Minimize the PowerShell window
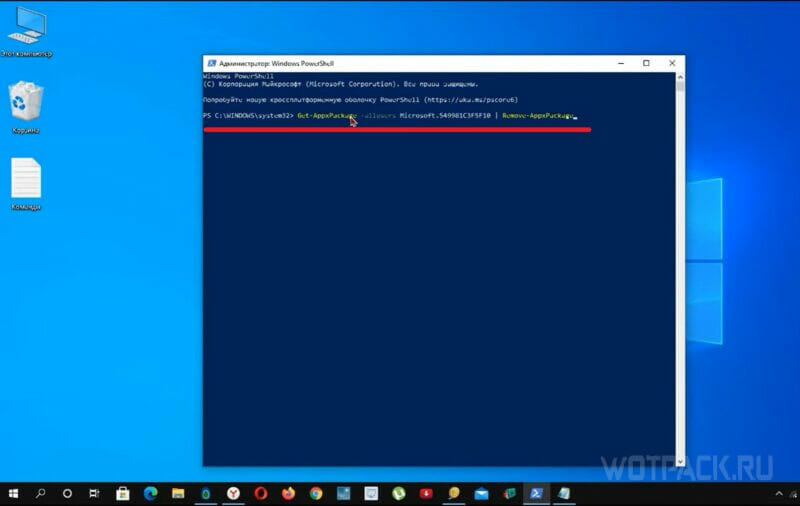Image resolution: width=800 pixels, height=506 pixels. click(621, 63)
